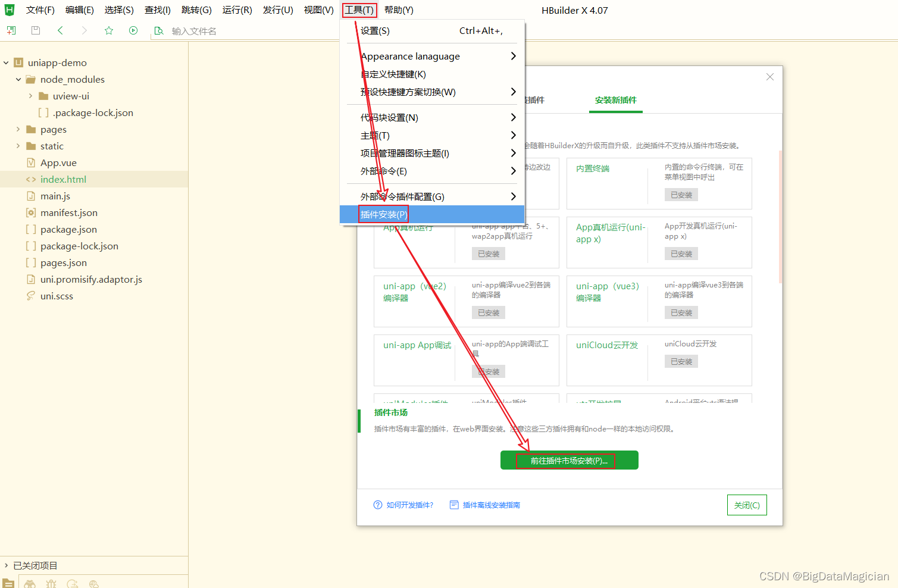
Task: Click the gear file icon of manifest.json
Action: [x=31, y=212]
